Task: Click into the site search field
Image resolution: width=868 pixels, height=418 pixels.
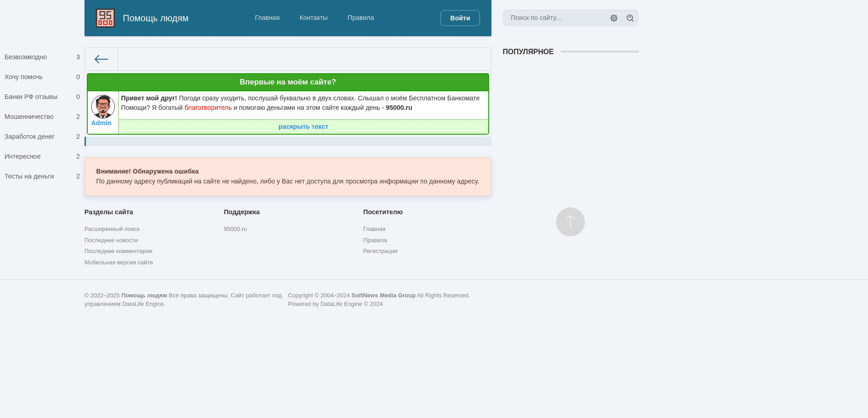Action: pyautogui.click(x=556, y=18)
